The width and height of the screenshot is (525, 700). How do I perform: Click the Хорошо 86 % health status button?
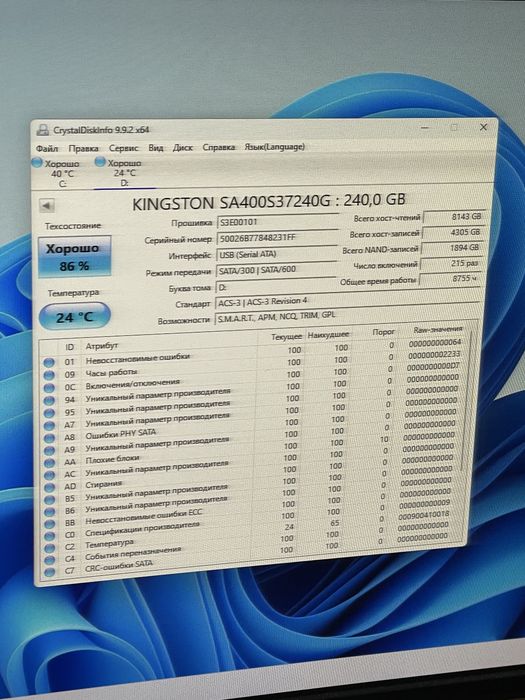pos(75,257)
